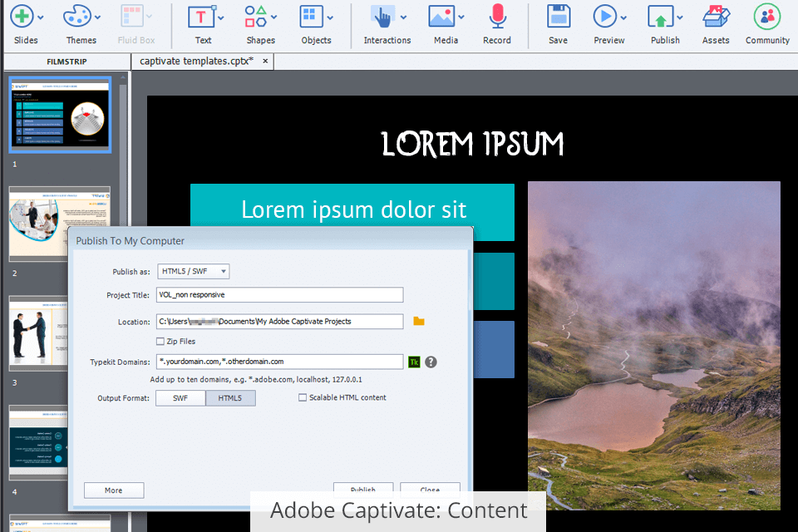
Task: Open the Typekit help question mark icon
Action: (431, 362)
